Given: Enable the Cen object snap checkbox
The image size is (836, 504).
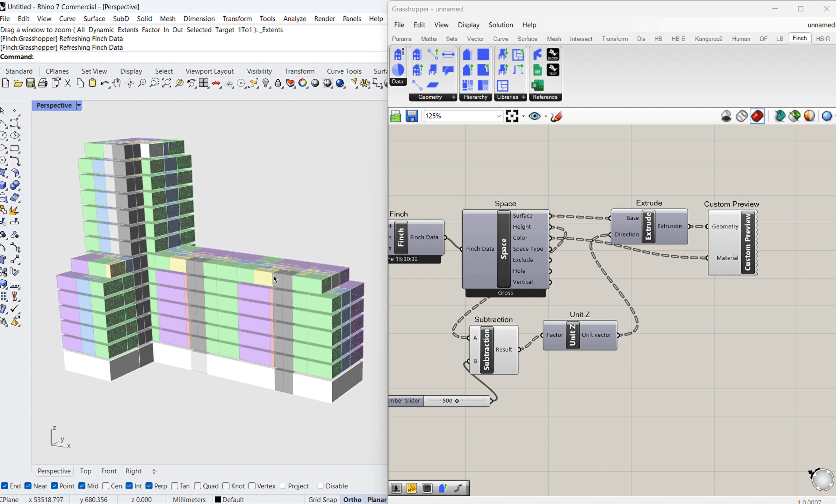Looking at the screenshot, I should (106, 486).
